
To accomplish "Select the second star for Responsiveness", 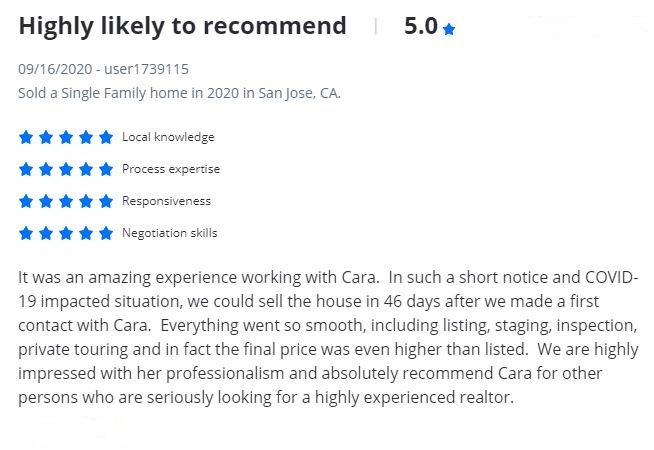I will 46,201.
